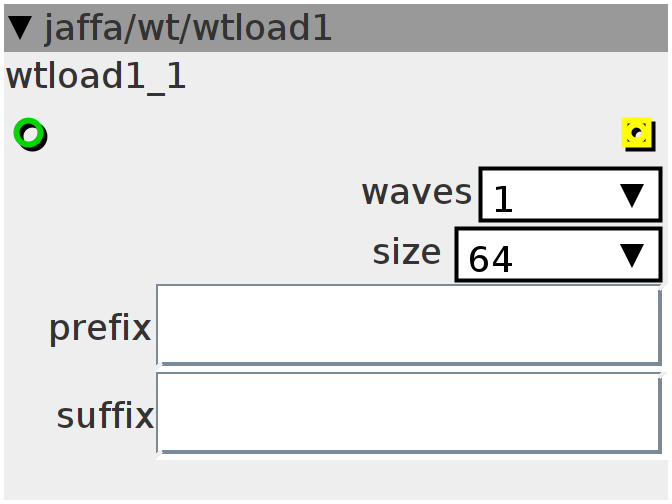Image resolution: width=672 pixels, height=504 pixels.
Task: Click the size label
Action: point(406,252)
